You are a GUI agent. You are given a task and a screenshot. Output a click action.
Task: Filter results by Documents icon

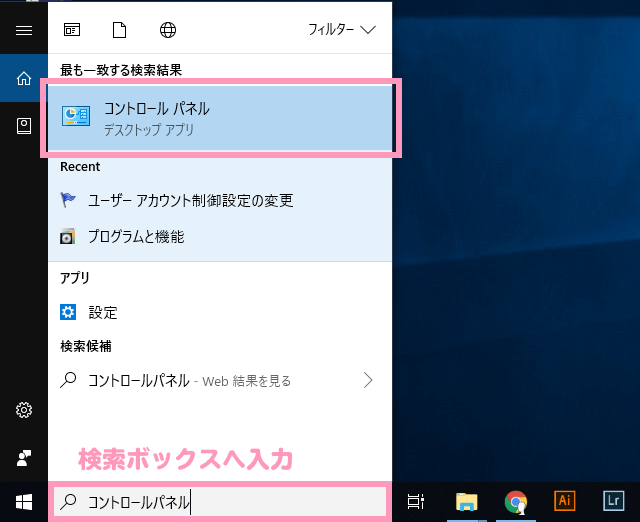[119, 30]
